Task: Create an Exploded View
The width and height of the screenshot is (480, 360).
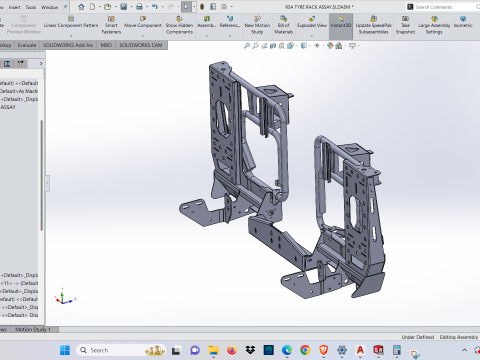Action: (312, 22)
